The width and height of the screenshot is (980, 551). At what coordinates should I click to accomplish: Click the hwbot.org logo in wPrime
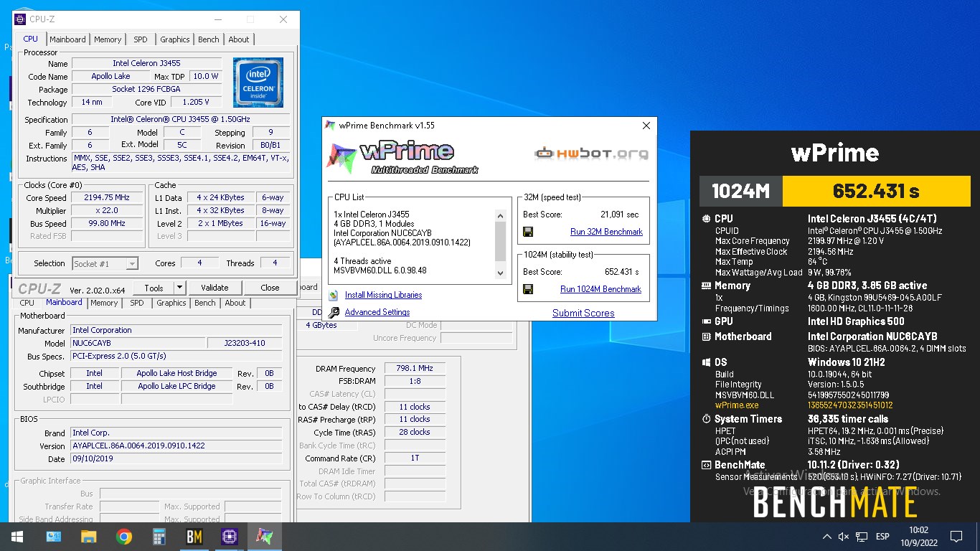click(x=592, y=153)
